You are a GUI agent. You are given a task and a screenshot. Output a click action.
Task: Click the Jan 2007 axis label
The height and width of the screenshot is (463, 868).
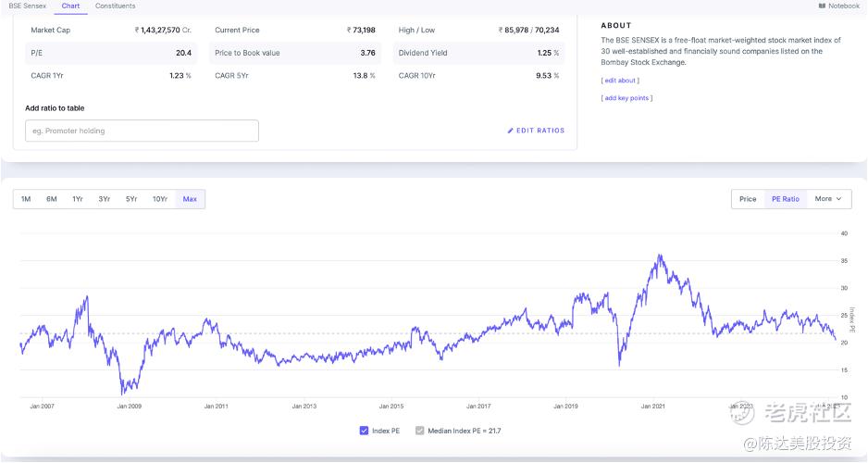(x=42, y=406)
